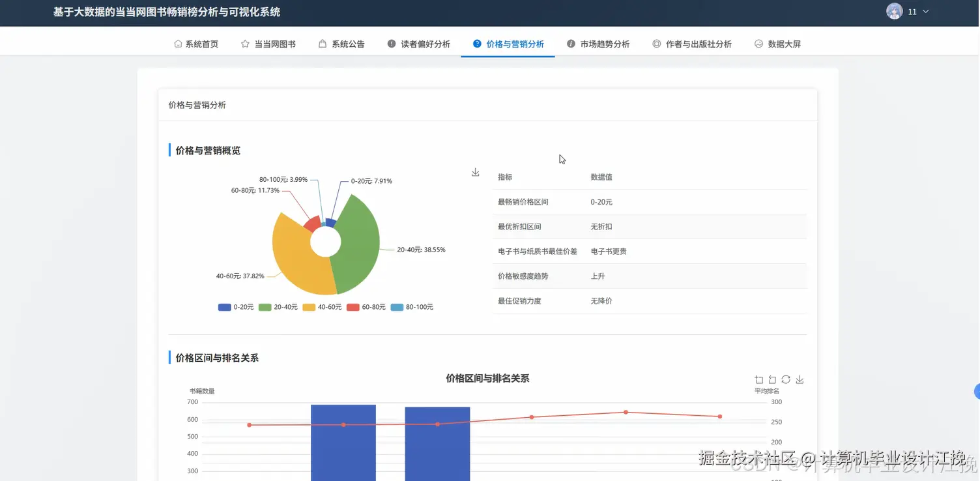This screenshot has height=481, width=980.
Task: Click the 0-20元 value in 最畅销价格区间 row
Action: click(x=601, y=202)
